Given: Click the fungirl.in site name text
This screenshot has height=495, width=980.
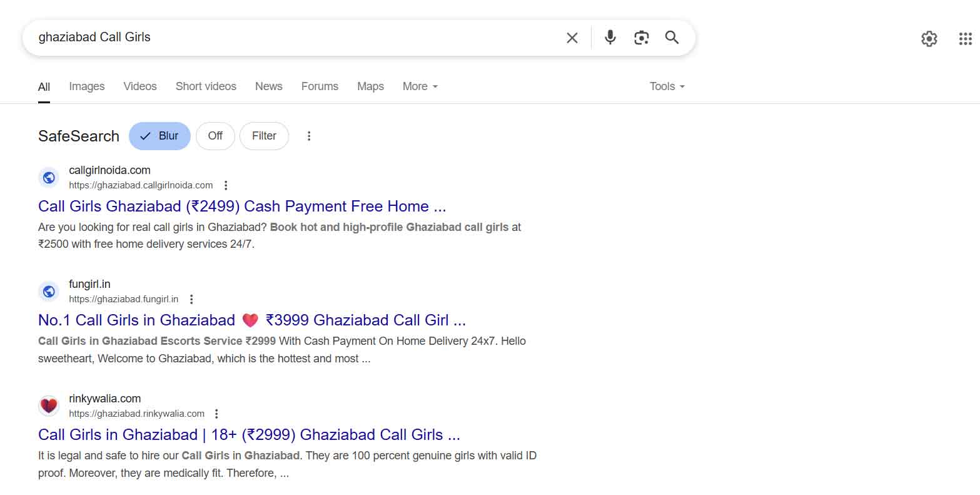Looking at the screenshot, I should (x=89, y=284).
